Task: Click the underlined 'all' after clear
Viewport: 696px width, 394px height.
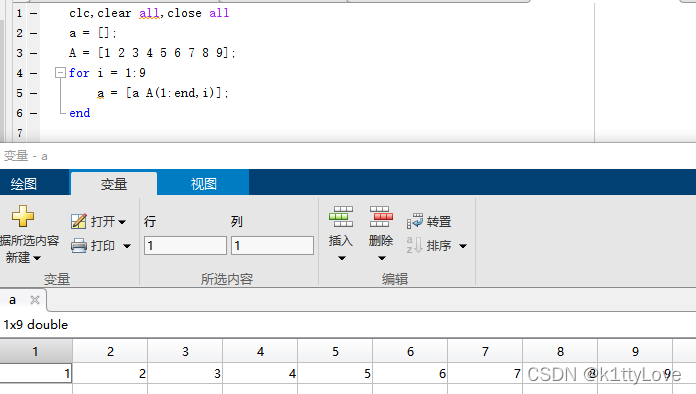Action: (x=149, y=13)
